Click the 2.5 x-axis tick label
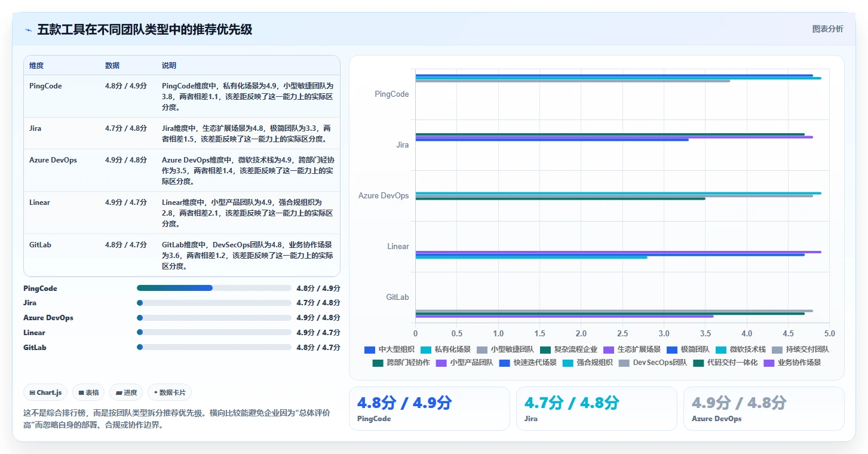868x454 pixels. pyautogui.click(x=622, y=333)
